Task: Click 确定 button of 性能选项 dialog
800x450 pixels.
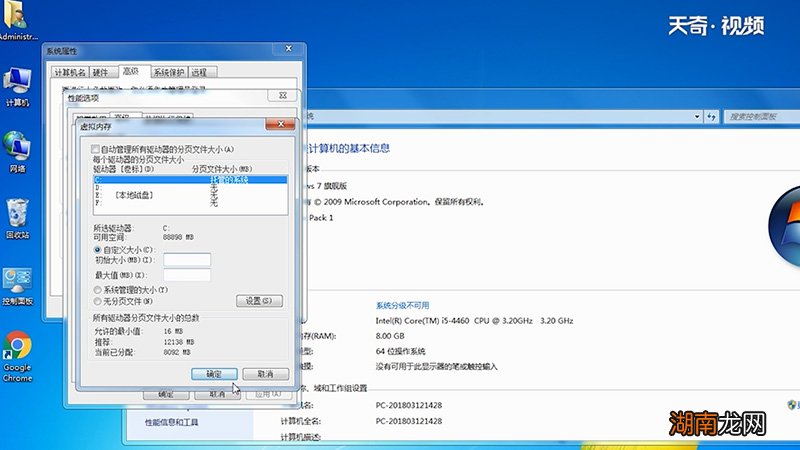Action: click(166, 394)
